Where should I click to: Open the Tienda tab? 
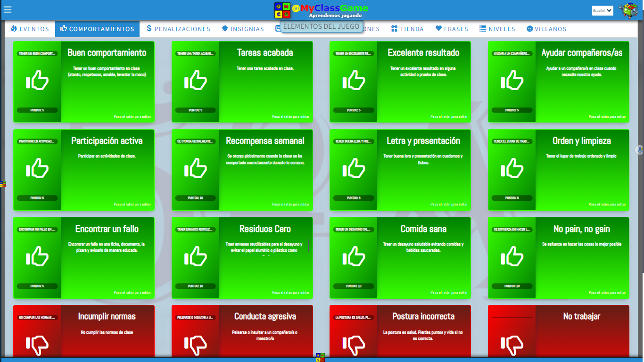(x=407, y=29)
